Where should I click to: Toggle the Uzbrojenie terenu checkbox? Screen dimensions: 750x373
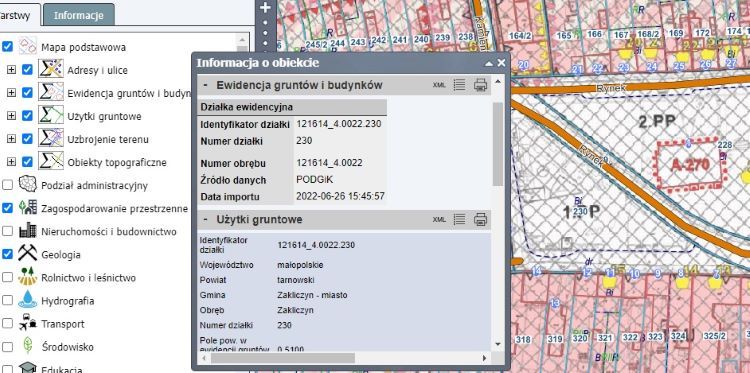tap(27, 139)
